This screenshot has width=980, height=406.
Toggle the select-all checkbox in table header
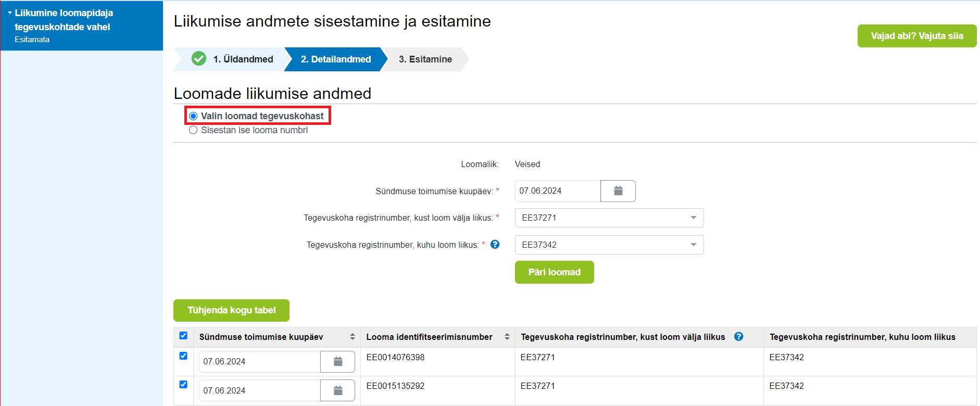click(183, 336)
